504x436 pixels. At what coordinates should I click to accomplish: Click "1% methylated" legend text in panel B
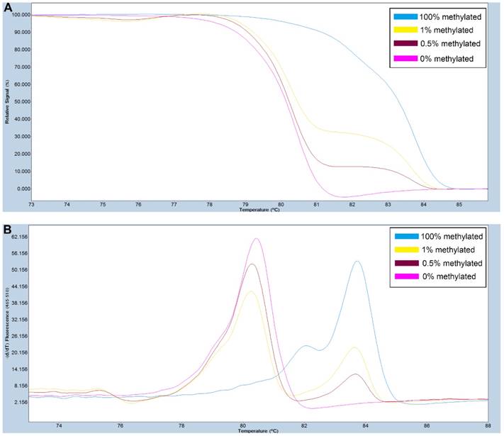[x=459, y=249]
